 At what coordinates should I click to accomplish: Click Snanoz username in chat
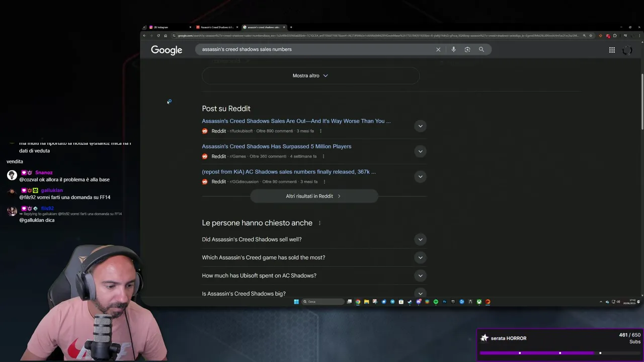44,172
